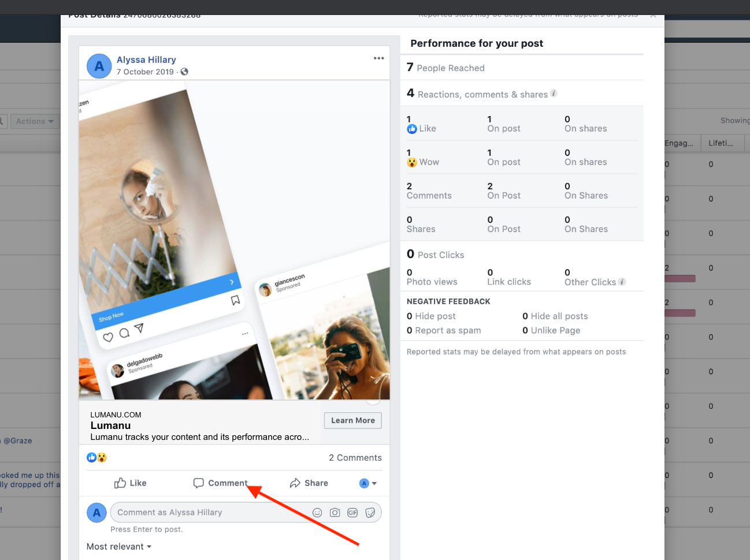Add a GIF to the comment
This screenshot has height=560, width=750.
click(352, 513)
